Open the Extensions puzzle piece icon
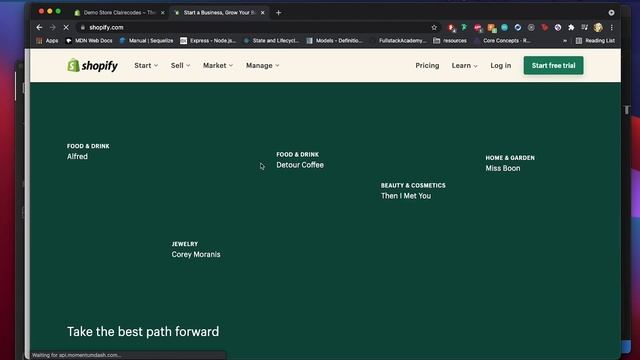Screen dimensions: 640x360 [571, 27]
